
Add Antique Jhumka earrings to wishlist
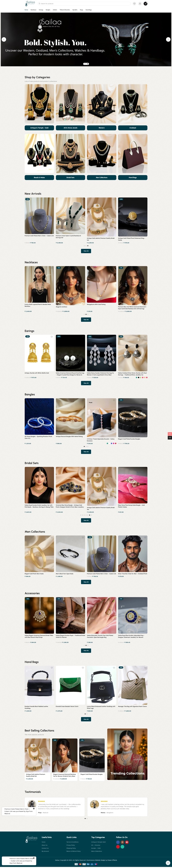coord(52,337)
